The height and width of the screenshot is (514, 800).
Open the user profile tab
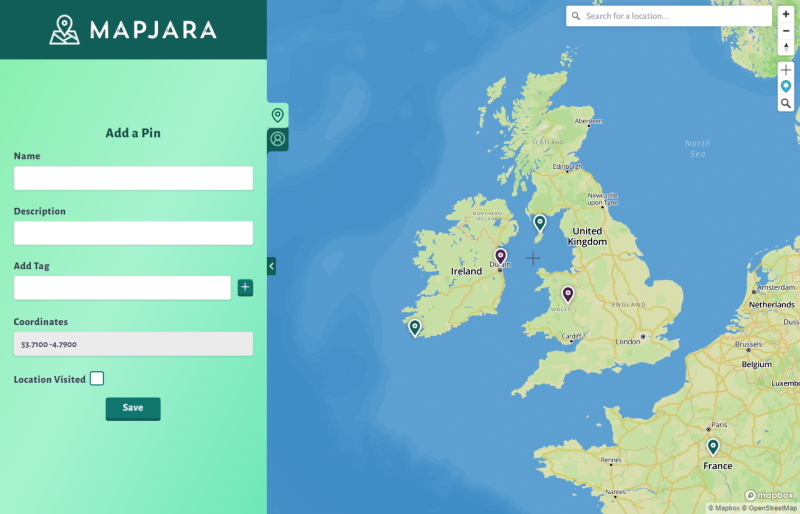pyautogui.click(x=278, y=139)
